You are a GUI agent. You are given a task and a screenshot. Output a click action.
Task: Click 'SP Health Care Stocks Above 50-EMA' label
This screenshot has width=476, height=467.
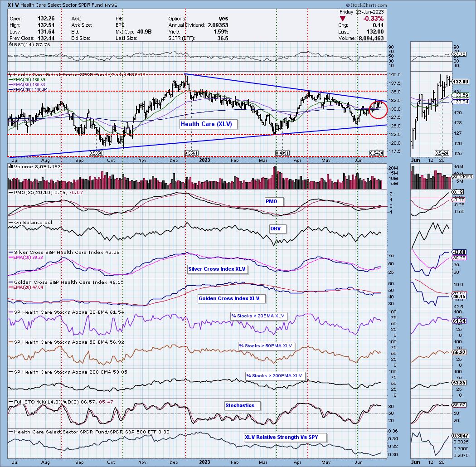pos(67,342)
